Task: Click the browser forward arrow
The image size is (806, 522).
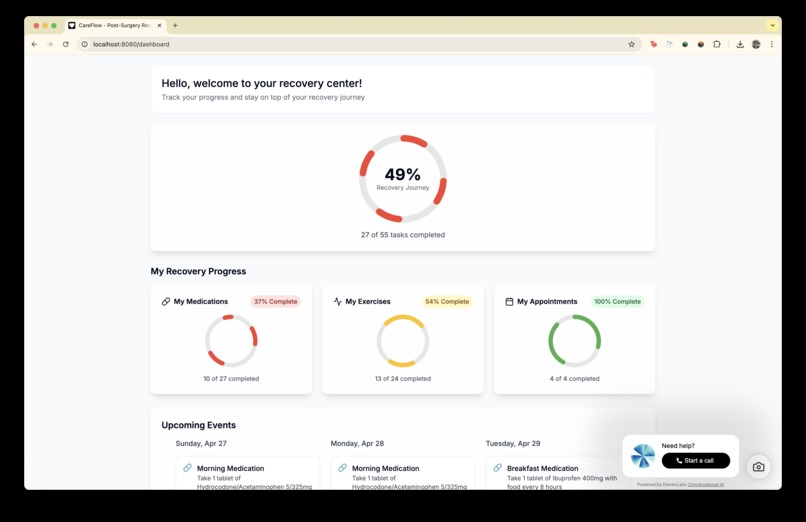Action: pyautogui.click(x=50, y=44)
